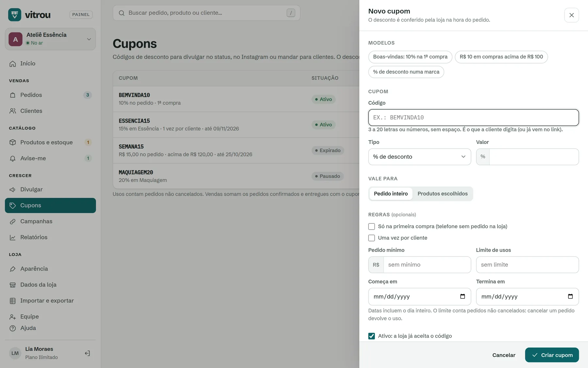Image resolution: width=588 pixels, height=368 pixels.
Task: Uncheck Ativo: a loja já aceita o código
Action: click(371, 336)
